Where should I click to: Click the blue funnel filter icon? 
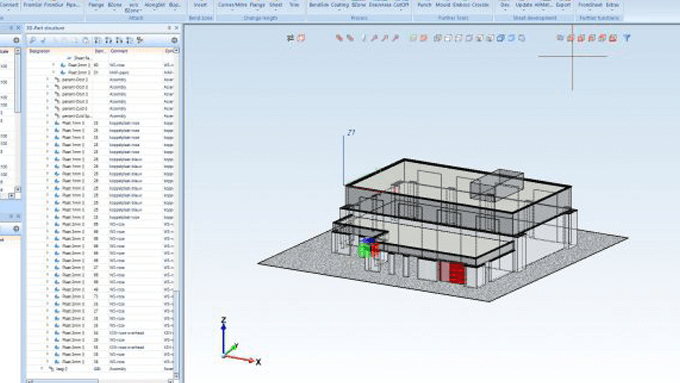coord(627,38)
